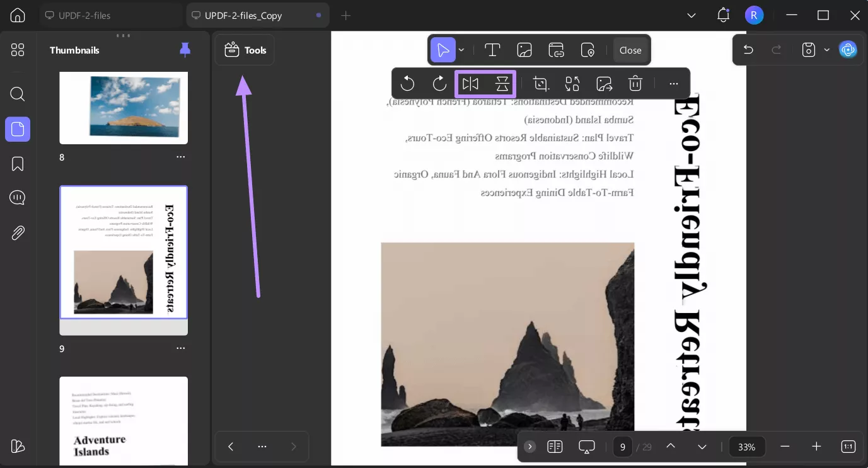868x468 pixels.
Task: Click the mirrored "Wildlife Conservation Programs" line
Action: (x=564, y=156)
